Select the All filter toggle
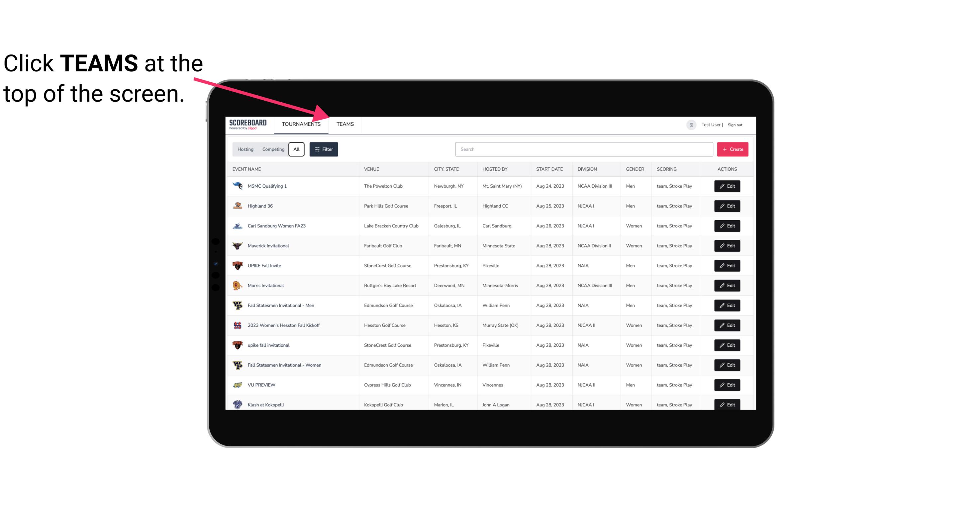This screenshot has width=980, height=527. pyautogui.click(x=297, y=149)
